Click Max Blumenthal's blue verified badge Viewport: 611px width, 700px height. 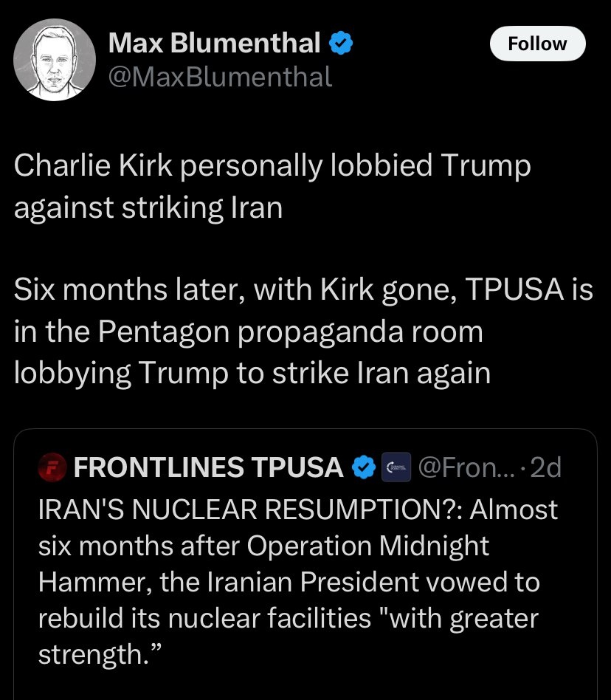pyautogui.click(x=339, y=44)
